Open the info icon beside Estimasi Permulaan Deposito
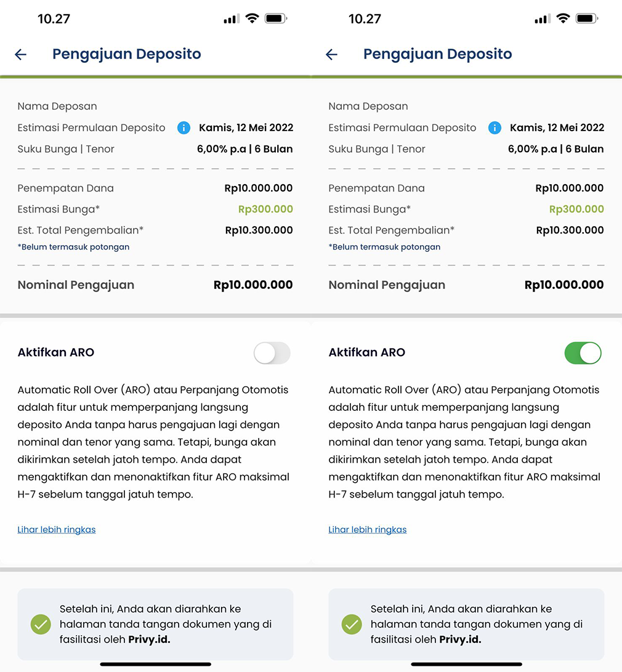Screen dimensions: 622x672 pyautogui.click(x=184, y=128)
